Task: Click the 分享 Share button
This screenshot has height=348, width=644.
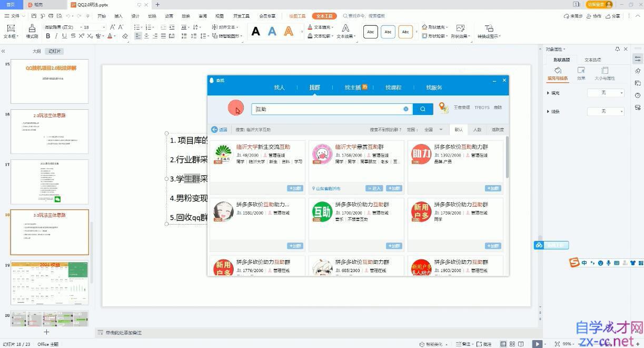Action: 613,16
